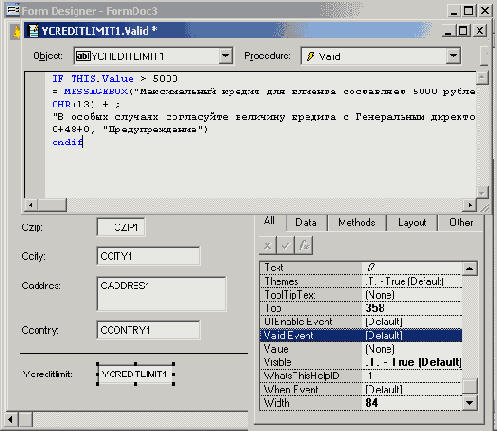Image resolution: width=497 pixels, height=431 pixels.
Task: Minimize the YCREDITLIMIT1.Valid code window
Action: (448, 31)
